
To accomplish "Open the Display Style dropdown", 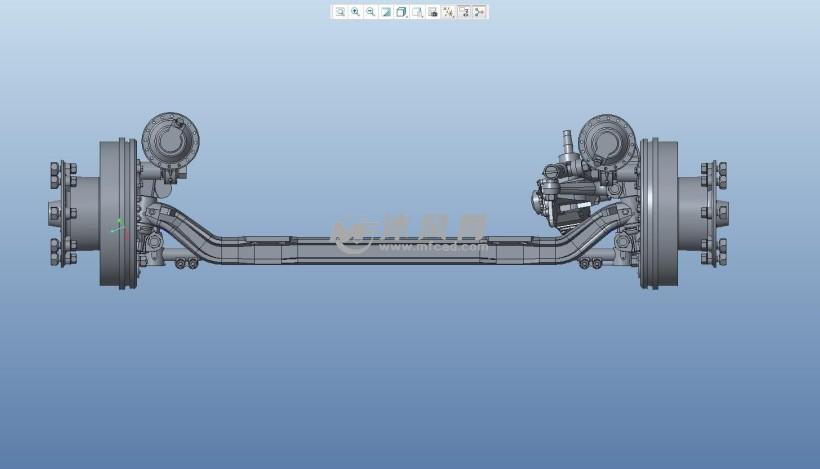I will (x=402, y=12).
